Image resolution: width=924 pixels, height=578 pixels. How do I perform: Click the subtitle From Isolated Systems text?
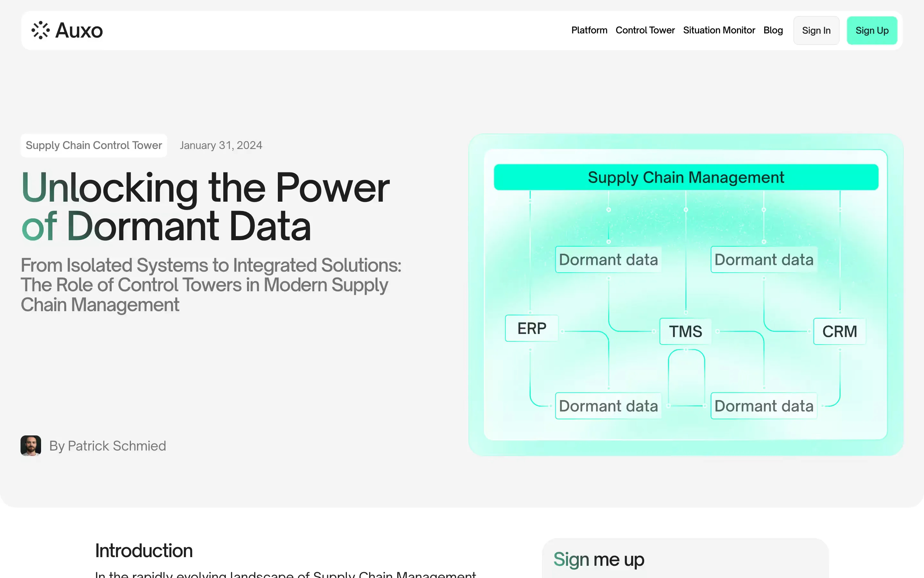coord(211,285)
